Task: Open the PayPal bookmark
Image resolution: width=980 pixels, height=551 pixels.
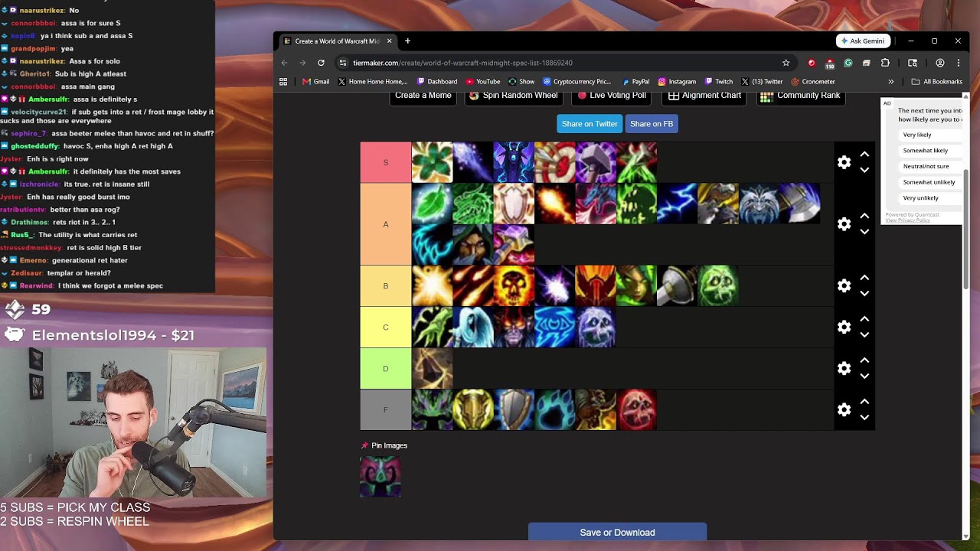Action: (635, 82)
